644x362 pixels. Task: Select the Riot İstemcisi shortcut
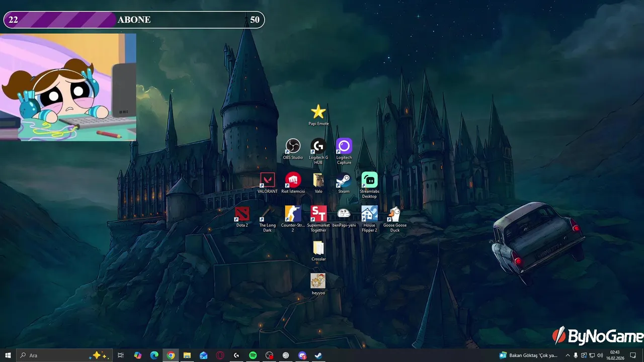tap(293, 183)
